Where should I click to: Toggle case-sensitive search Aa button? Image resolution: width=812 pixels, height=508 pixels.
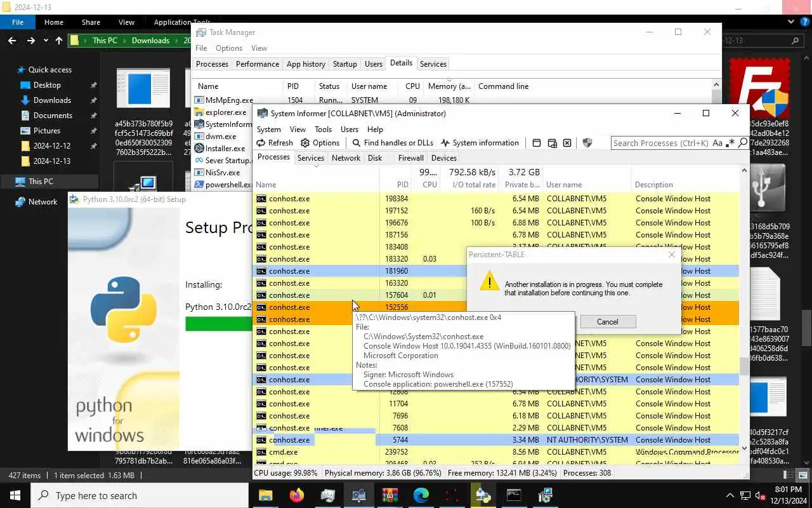click(x=717, y=143)
